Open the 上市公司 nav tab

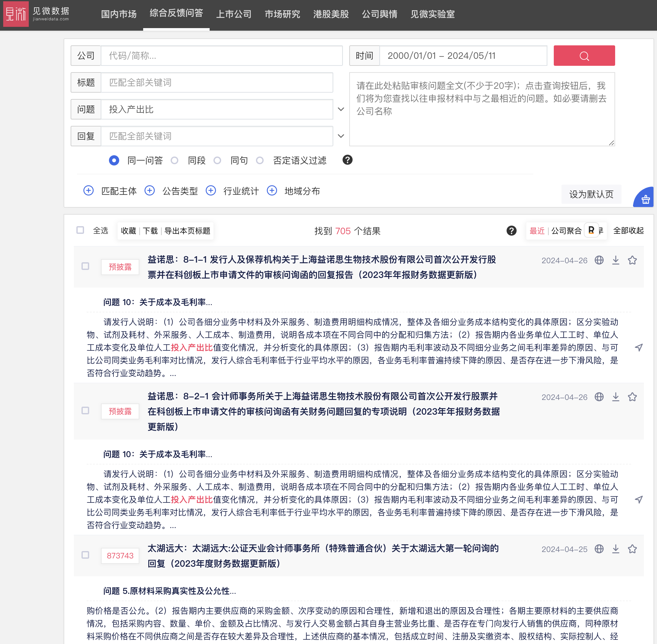coord(234,14)
